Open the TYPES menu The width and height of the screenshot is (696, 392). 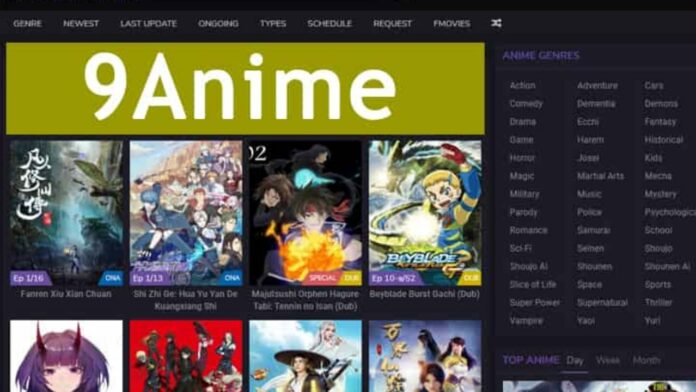click(273, 24)
